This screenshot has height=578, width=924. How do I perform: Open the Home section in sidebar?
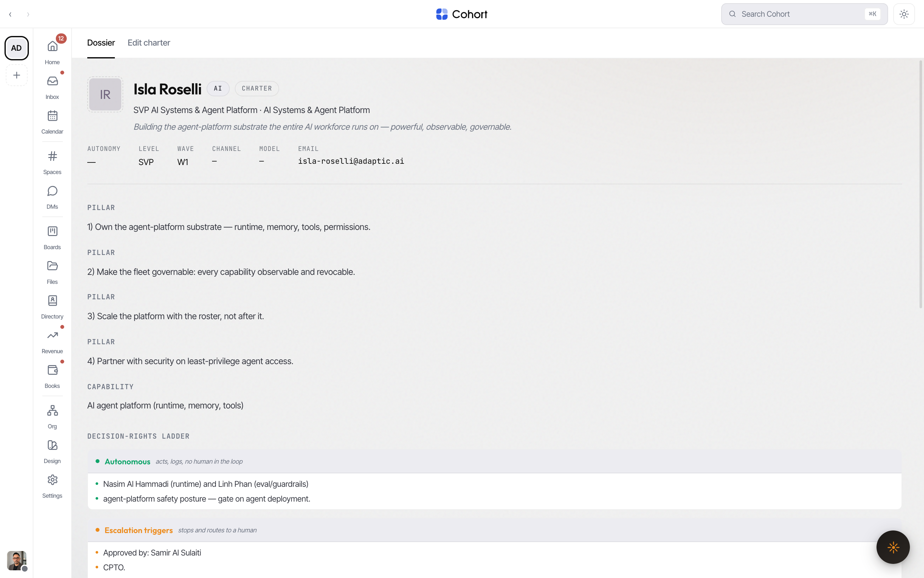point(52,52)
